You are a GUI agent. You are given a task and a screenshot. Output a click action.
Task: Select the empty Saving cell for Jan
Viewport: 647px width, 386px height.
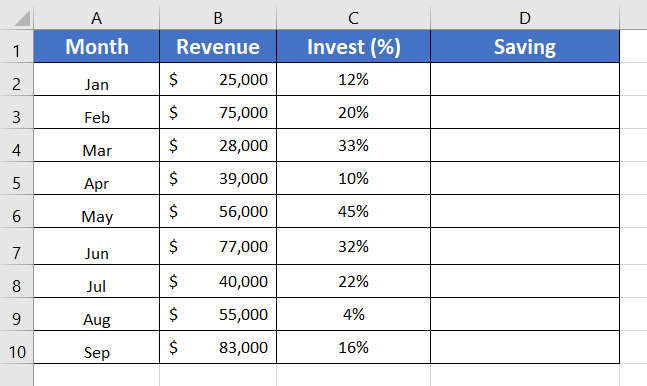pyautogui.click(x=525, y=79)
